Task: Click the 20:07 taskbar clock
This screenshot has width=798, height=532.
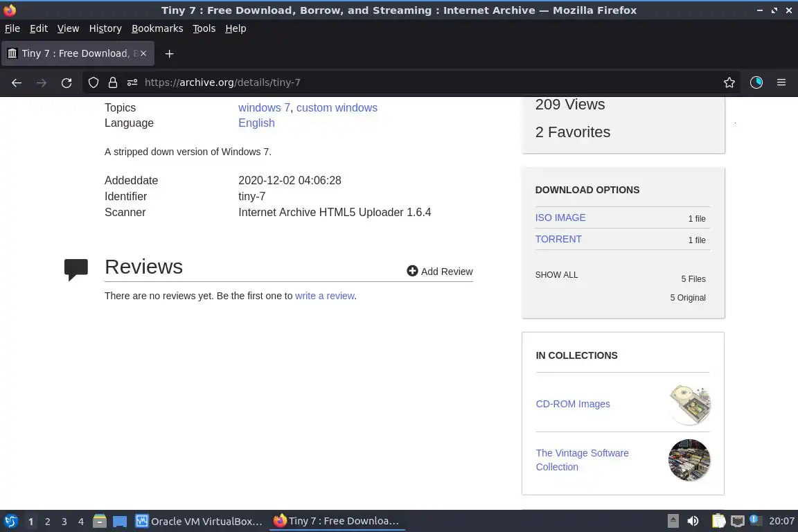Action: pyautogui.click(x=781, y=522)
